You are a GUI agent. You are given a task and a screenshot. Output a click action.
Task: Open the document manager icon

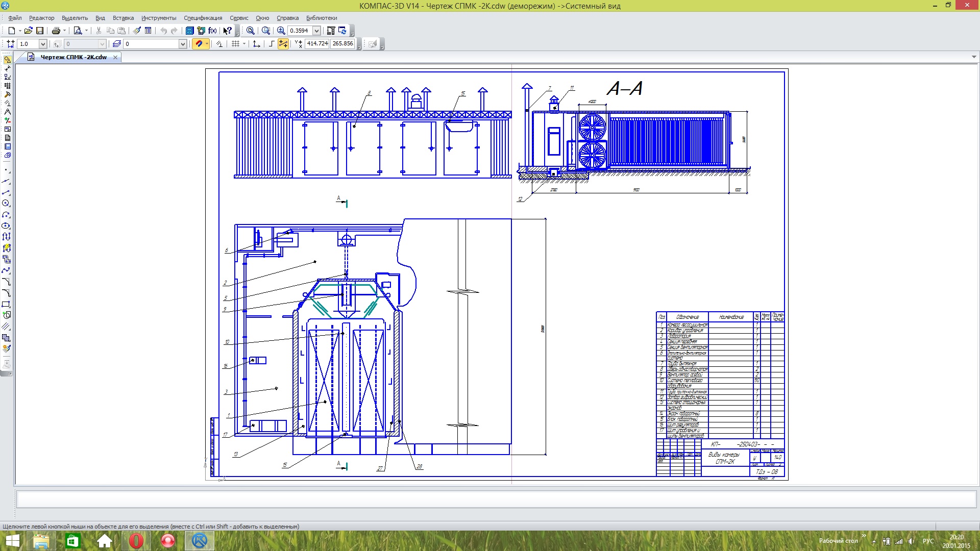[189, 31]
